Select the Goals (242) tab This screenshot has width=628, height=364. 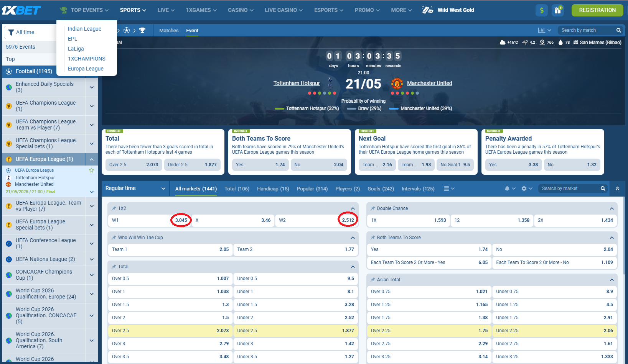[381, 189]
